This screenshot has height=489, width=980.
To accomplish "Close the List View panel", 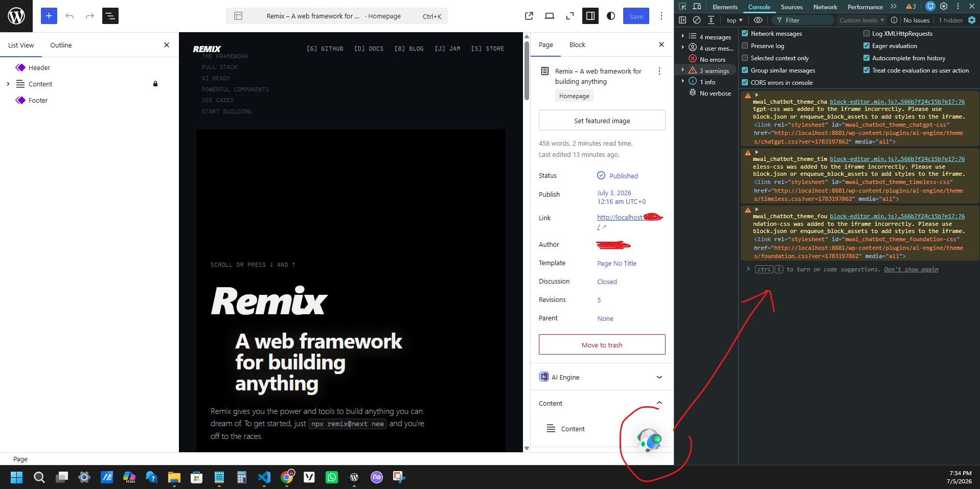I will [x=167, y=45].
